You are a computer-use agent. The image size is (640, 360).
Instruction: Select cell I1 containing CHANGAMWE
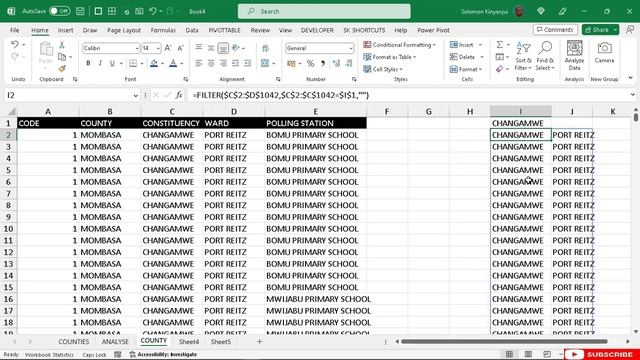pos(520,123)
